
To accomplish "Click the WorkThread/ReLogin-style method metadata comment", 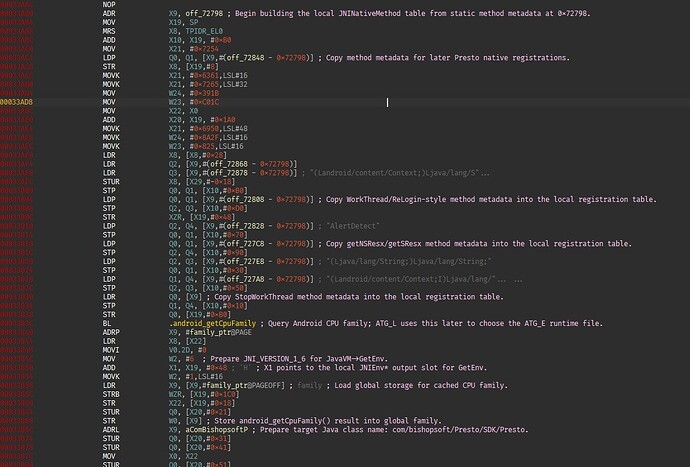I will pyautogui.click(x=491, y=199).
